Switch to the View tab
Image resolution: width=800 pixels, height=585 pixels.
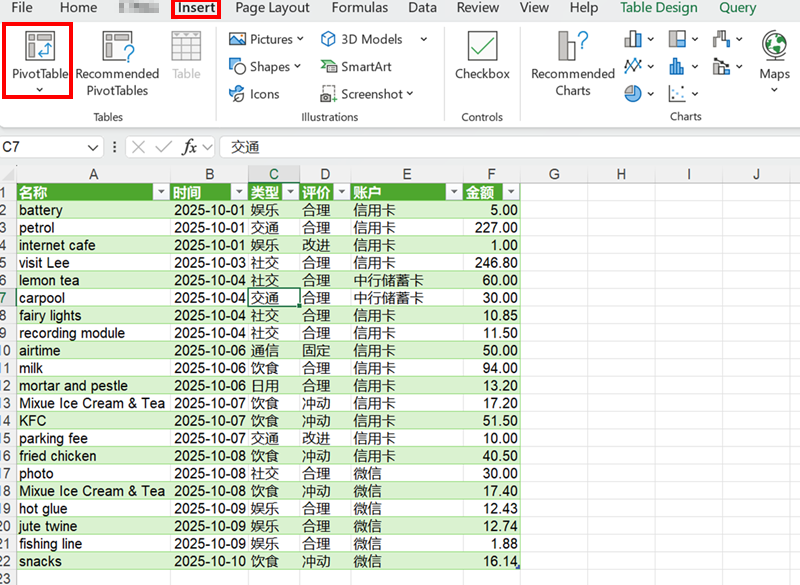(534, 8)
